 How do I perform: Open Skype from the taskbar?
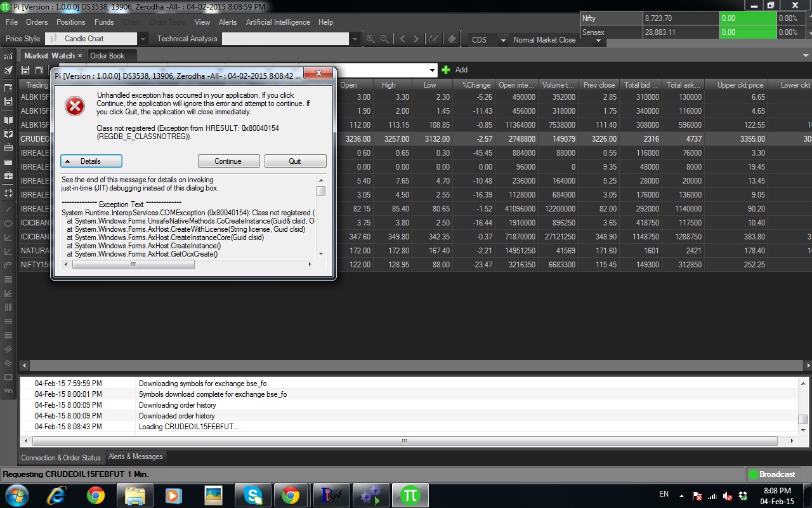(x=252, y=495)
